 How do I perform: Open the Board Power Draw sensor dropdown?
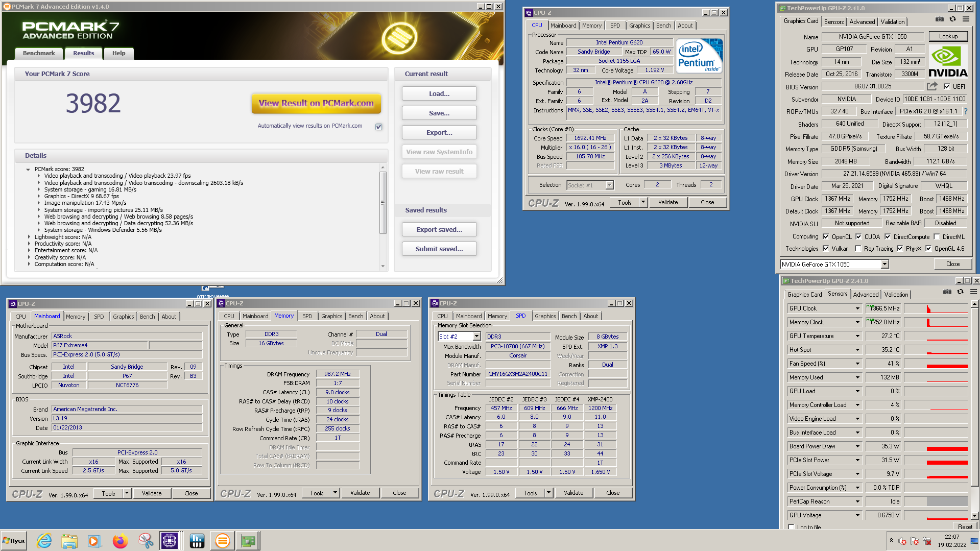[857, 446]
